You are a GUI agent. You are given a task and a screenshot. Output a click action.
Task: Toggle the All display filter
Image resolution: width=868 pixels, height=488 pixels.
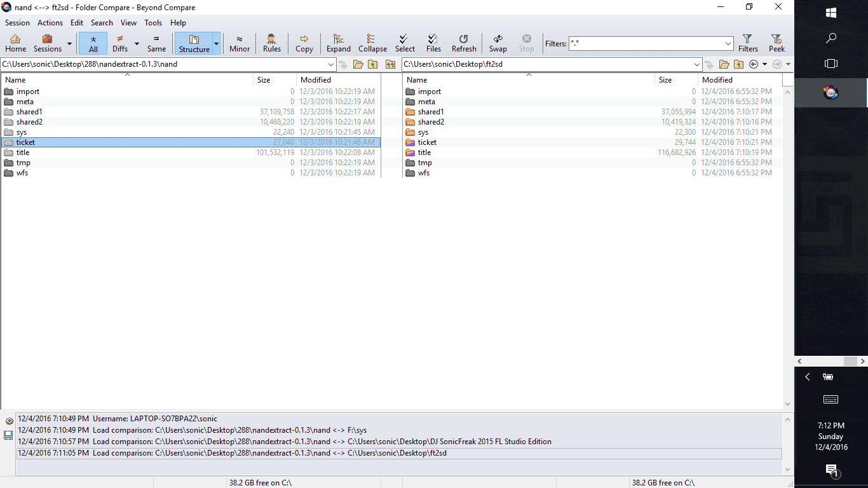pos(93,43)
